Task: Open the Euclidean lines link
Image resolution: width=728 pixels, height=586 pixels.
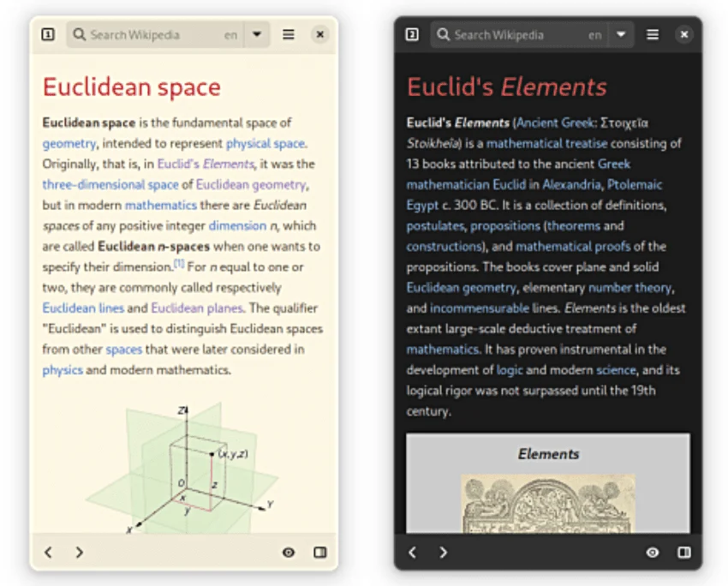Action: [x=83, y=308]
